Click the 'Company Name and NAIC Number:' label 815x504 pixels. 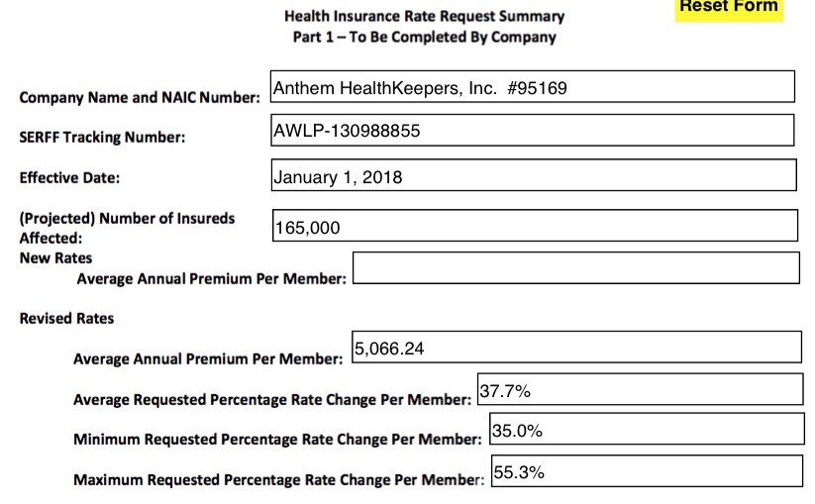click(x=140, y=98)
